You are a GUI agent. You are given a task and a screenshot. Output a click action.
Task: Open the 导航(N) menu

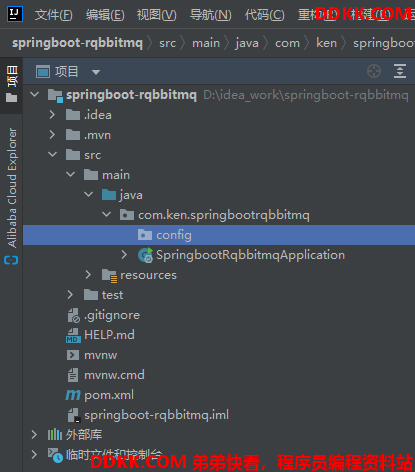coord(211,15)
